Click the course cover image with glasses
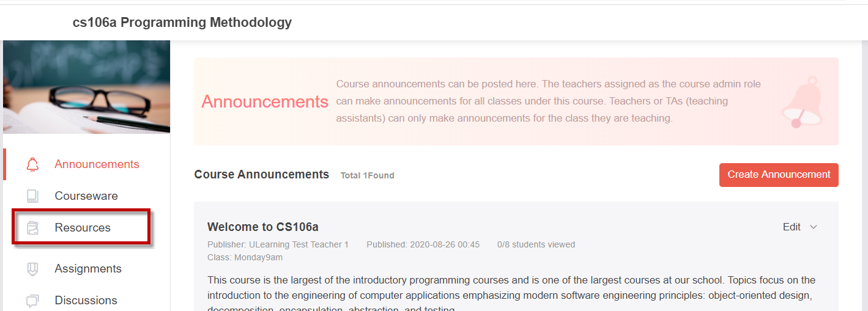This screenshot has height=311, width=868. click(86, 87)
